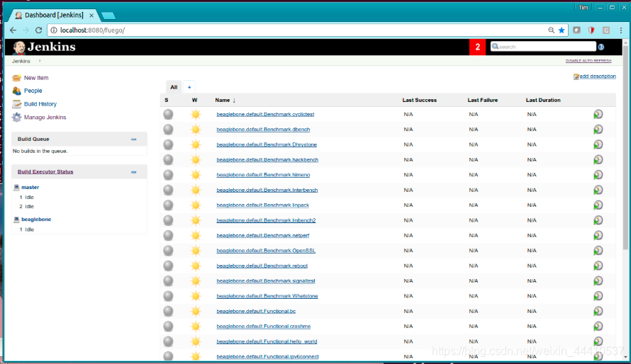This screenshot has width=631, height=364.
Task: Open the browser zoom magnifier icon
Action: tap(551, 30)
